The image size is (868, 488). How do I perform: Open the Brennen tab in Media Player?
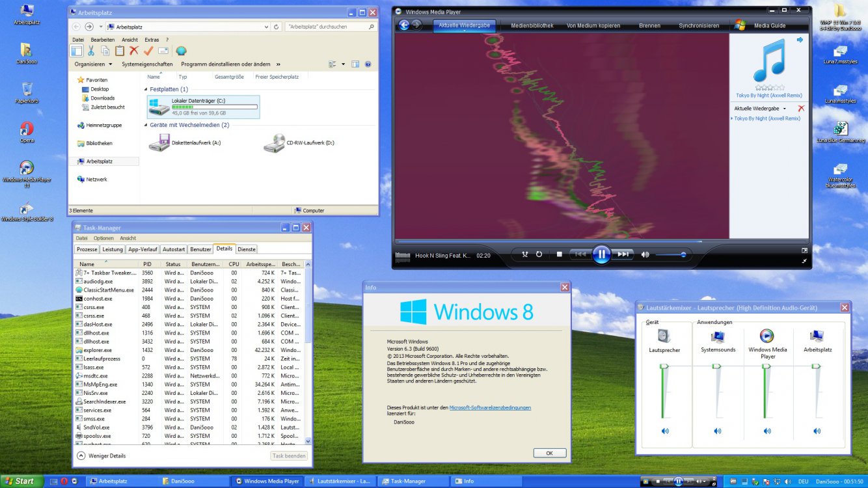click(649, 26)
